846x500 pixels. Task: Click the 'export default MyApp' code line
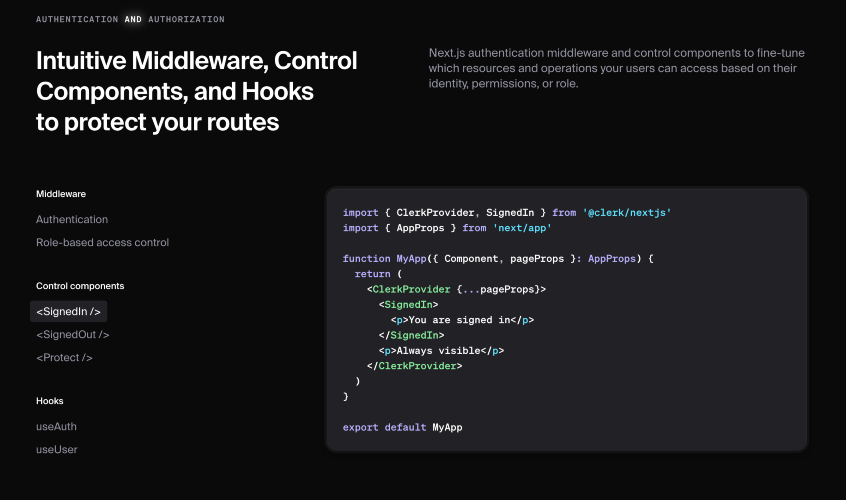click(x=402, y=428)
